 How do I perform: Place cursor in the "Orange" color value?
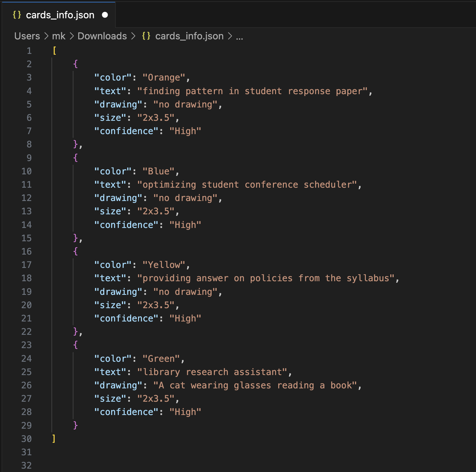point(164,77)
